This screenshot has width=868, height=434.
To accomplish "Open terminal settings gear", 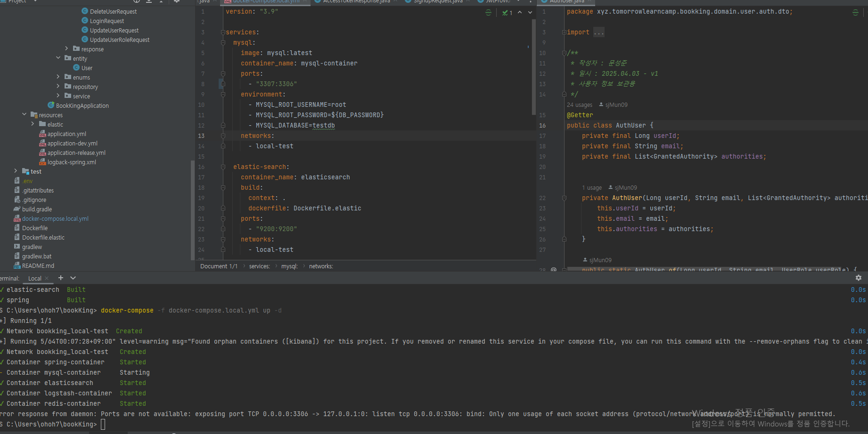I will [x=858, y=278].
